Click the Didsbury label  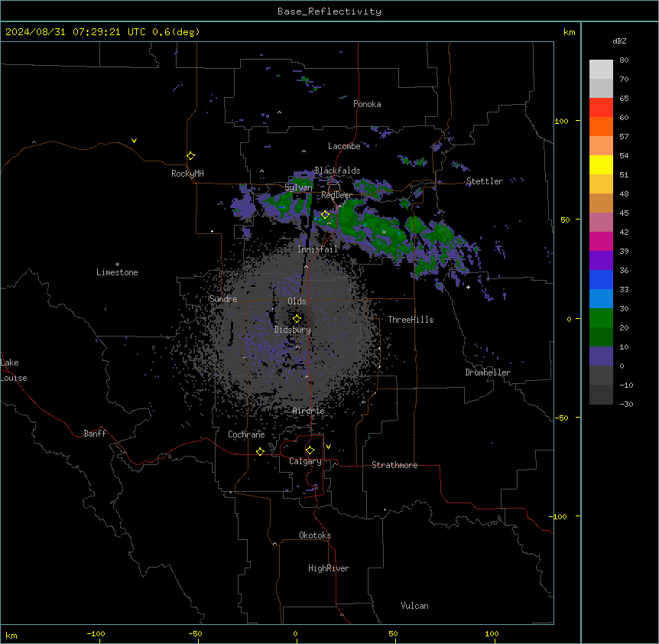pyautogui.click(x=293, y=330)
